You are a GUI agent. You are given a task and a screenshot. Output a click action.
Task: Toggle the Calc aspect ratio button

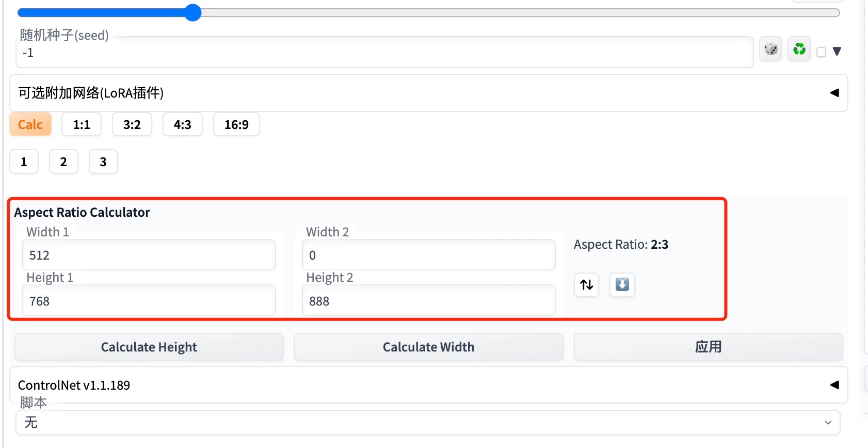(x=30, y=124)
